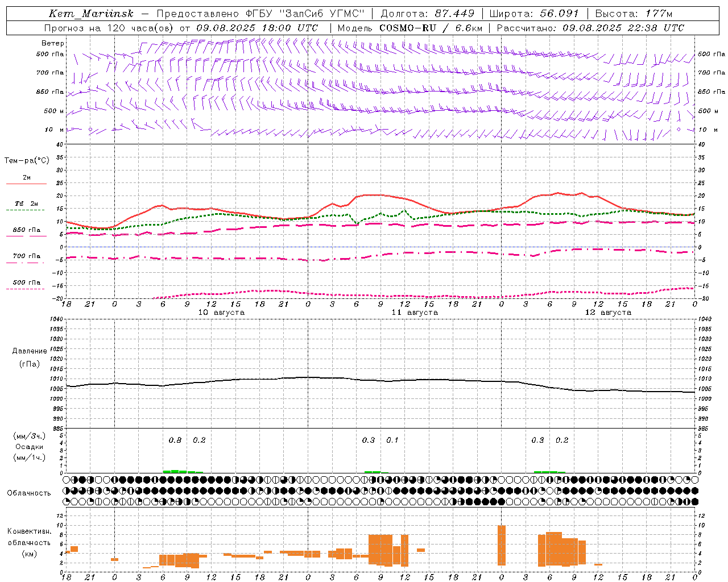The image size is (728, 582).
Task: Click the '2м' temperature legend entry
Action: 27,178
